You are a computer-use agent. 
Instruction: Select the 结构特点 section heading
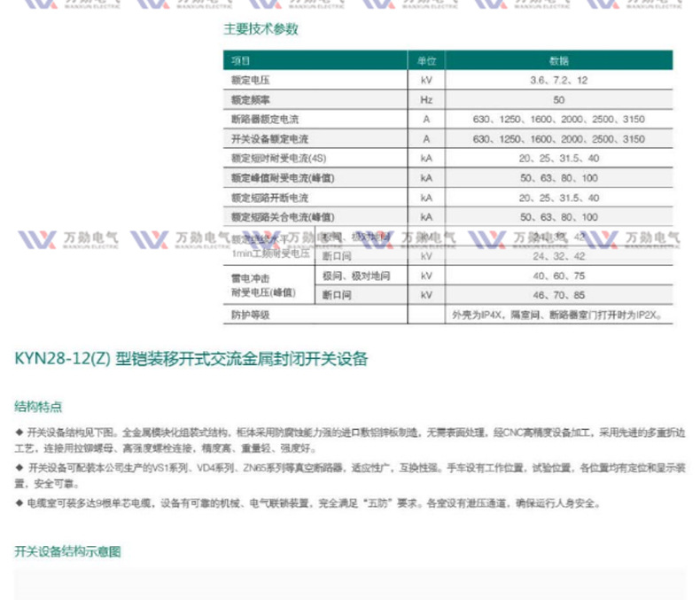(38, 407)
